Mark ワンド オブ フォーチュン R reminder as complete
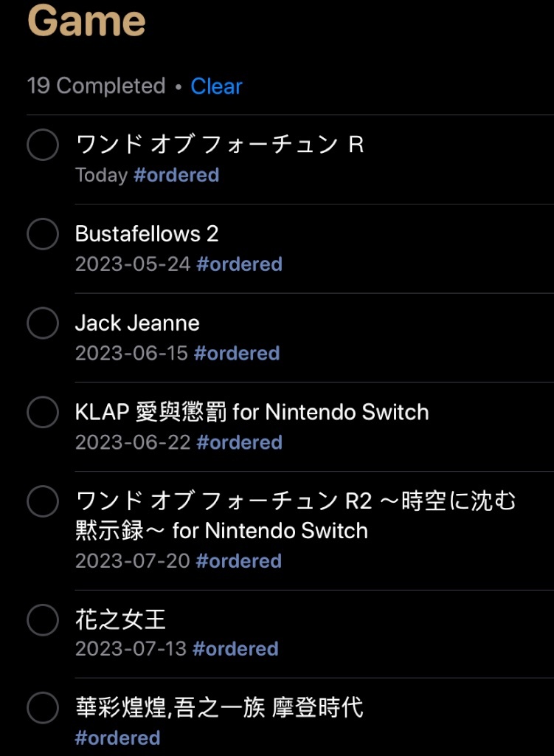 click(x=43, y=145)
